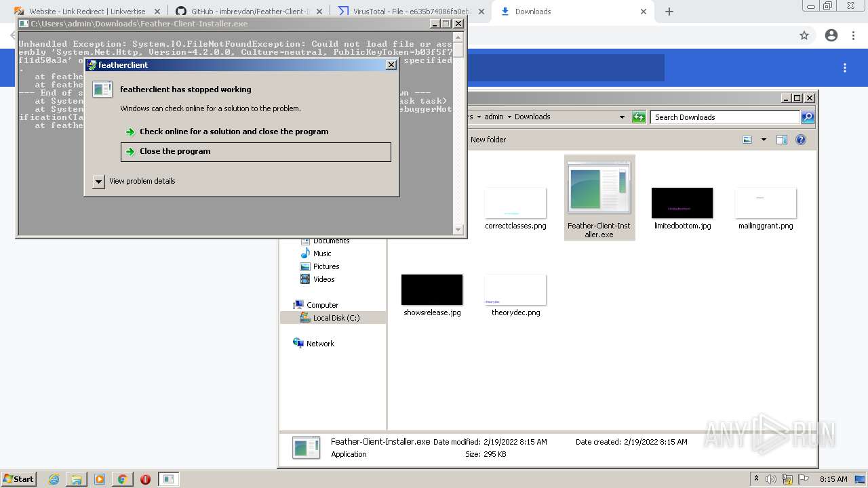Image resolution: width=868 pixels, height=488 pixels.
Task: Choose Close the program
Action: click(x=256, y=151)
